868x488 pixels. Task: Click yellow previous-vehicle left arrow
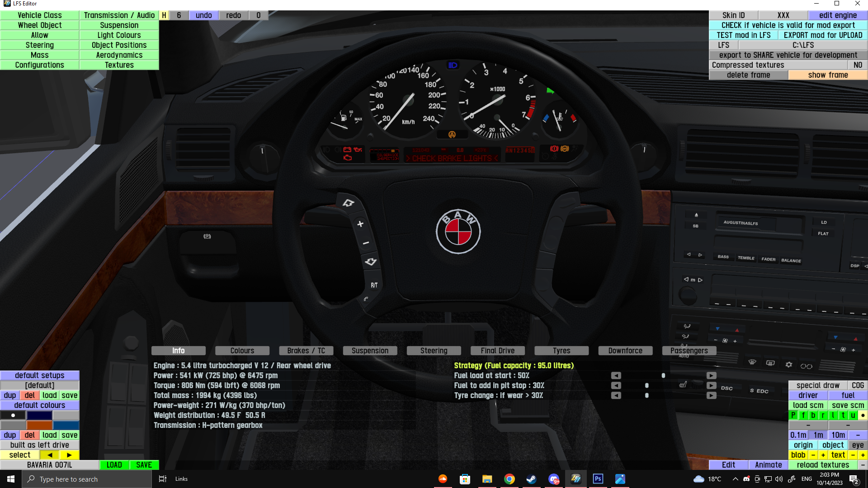pos(50,455)
